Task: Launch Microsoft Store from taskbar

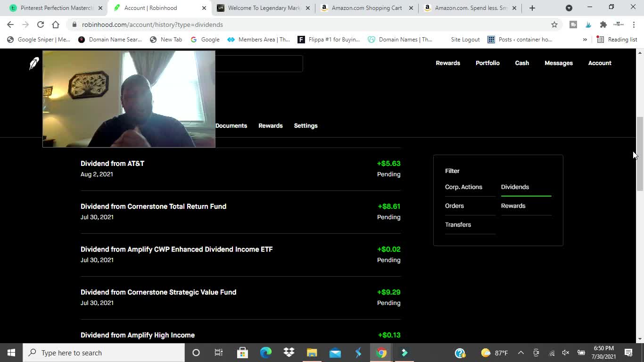Action: 242,353
